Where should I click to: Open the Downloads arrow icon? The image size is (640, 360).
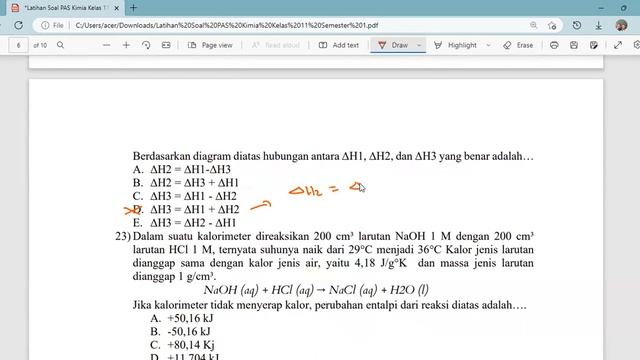tap(598, 25)
